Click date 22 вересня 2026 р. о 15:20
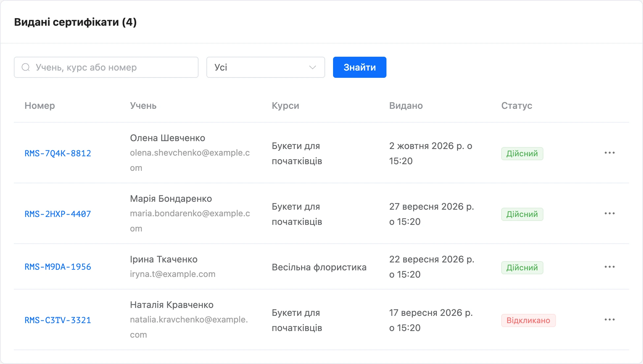Image resolution: width=643 pixels, height=364 pixels. coord(432,267)
